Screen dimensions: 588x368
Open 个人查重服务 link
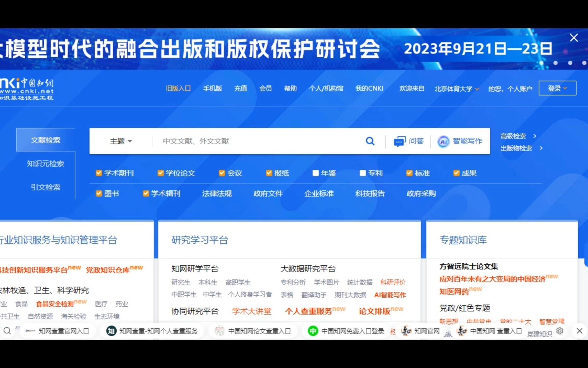coord(309,311)
